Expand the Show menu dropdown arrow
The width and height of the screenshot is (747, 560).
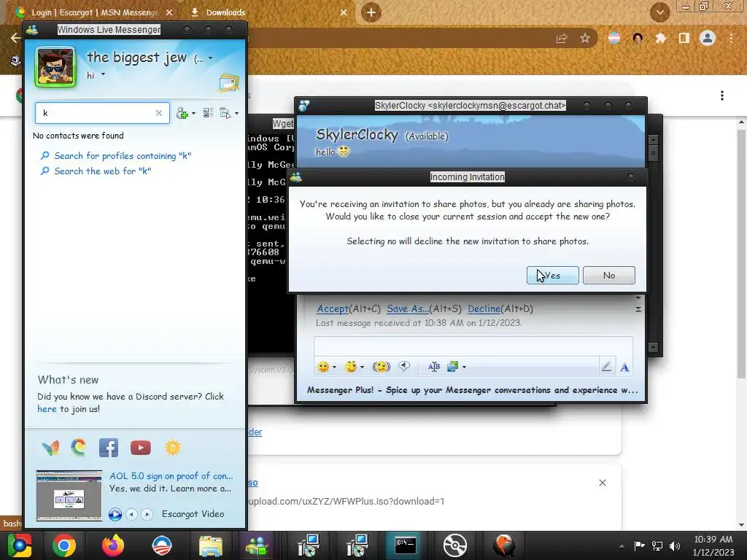click(237, 113)
